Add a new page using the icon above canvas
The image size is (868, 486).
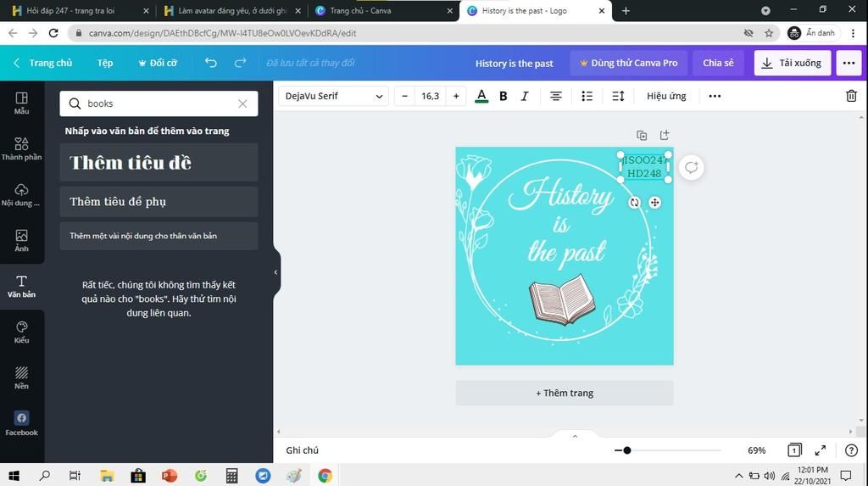[665, 135]
